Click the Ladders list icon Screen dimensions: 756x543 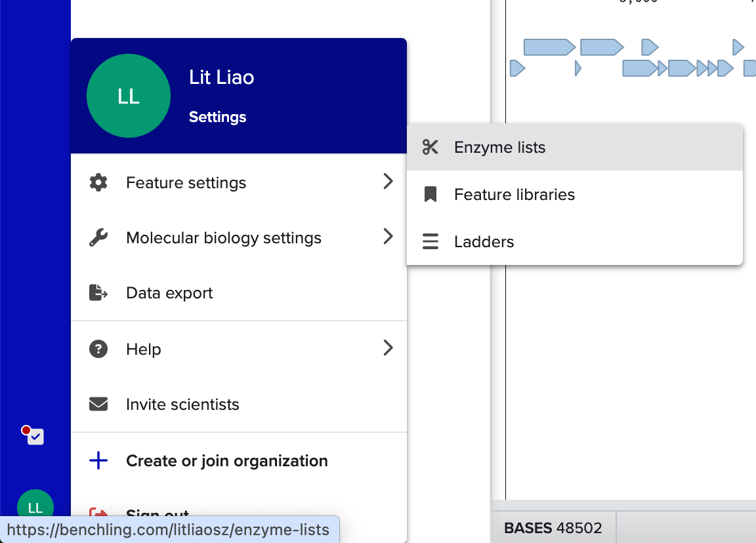[430, 242]
